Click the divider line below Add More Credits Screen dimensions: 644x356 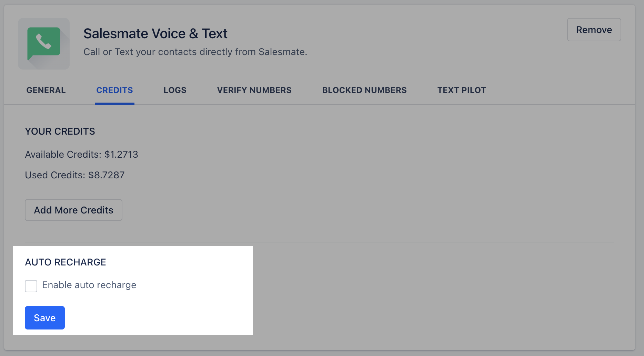(x=320, y=242)
